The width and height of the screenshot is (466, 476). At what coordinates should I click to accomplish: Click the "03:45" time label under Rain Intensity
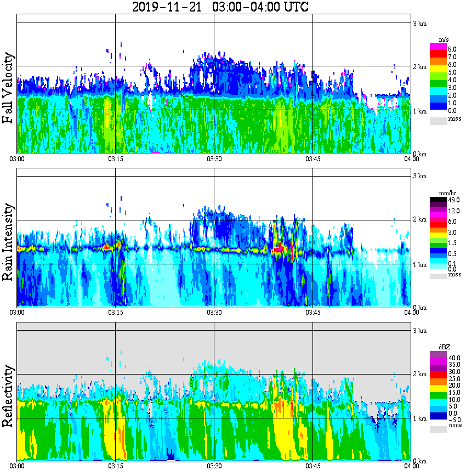(313, 313)
